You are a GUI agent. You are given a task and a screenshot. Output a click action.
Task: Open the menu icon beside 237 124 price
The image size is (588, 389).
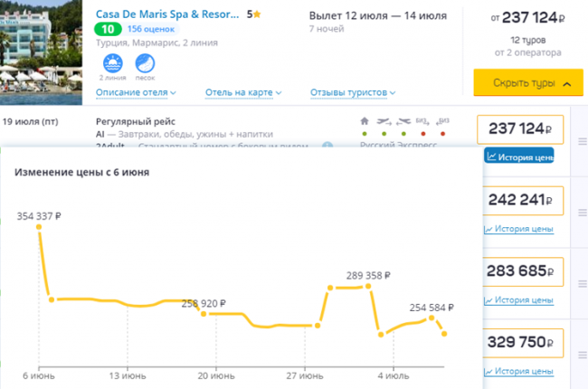tap(582, 140)
